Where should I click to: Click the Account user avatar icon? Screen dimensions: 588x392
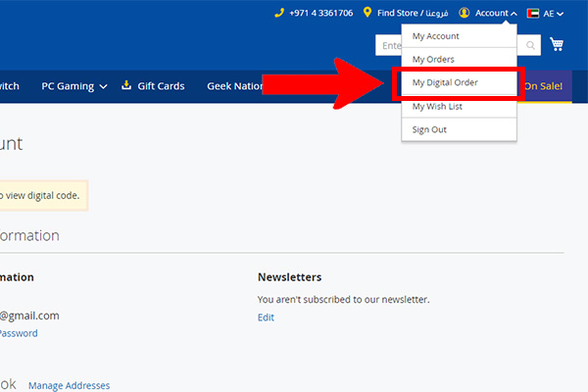(x=464, y=13)
